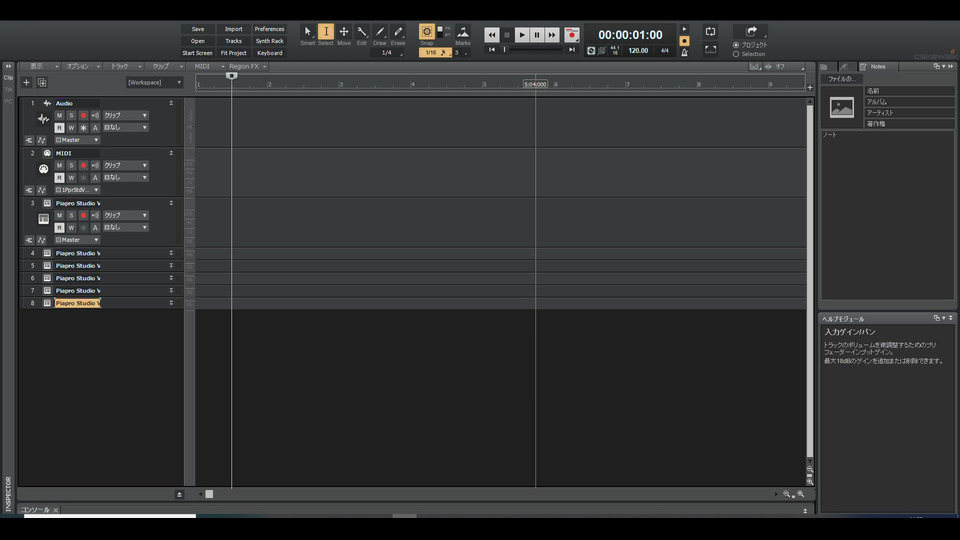Viewport: 960px width, 540px height.
Task: Start playback with Play button
Action: point(522,35)
